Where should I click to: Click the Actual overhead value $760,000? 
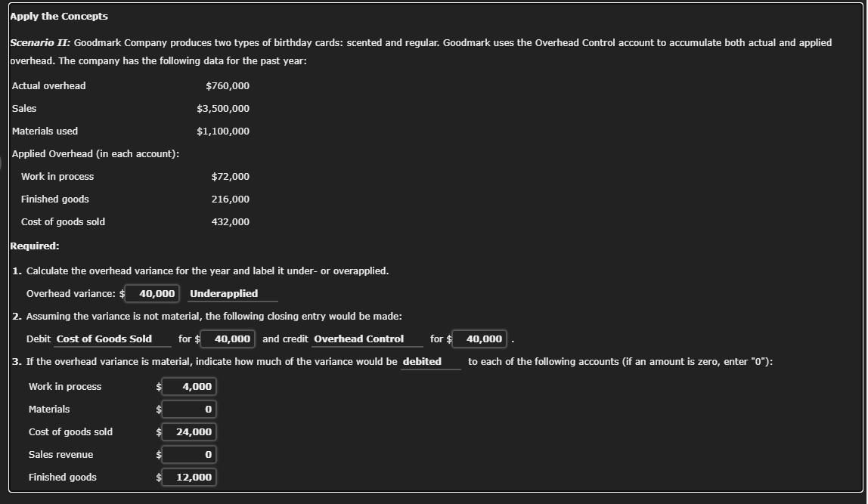[x=228, y=85]
